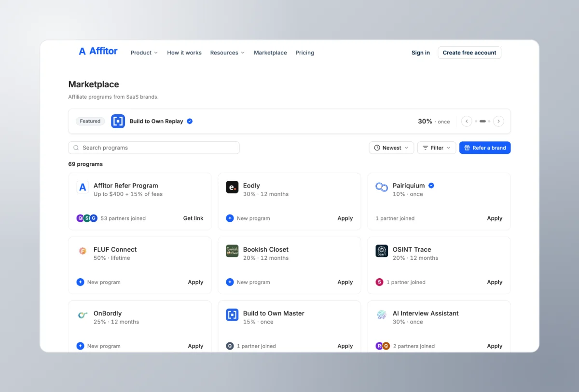Go to previous featured program arrow

tap(467, 122)
